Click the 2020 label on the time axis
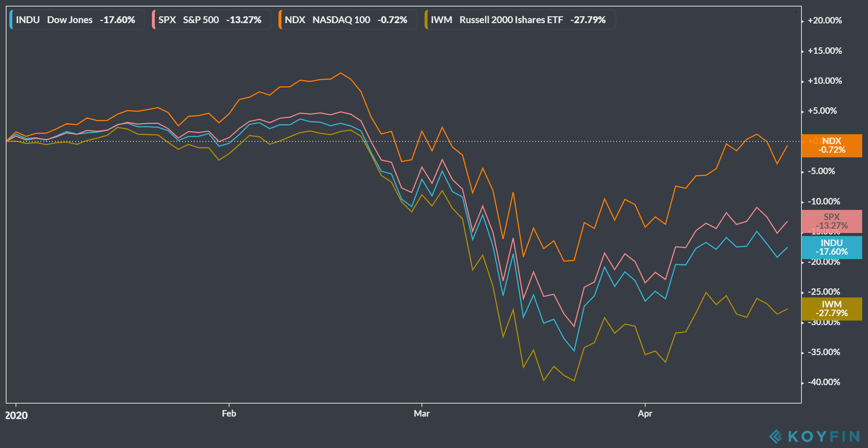The width and height of the screenshot is (868, 448). point(16,415)
